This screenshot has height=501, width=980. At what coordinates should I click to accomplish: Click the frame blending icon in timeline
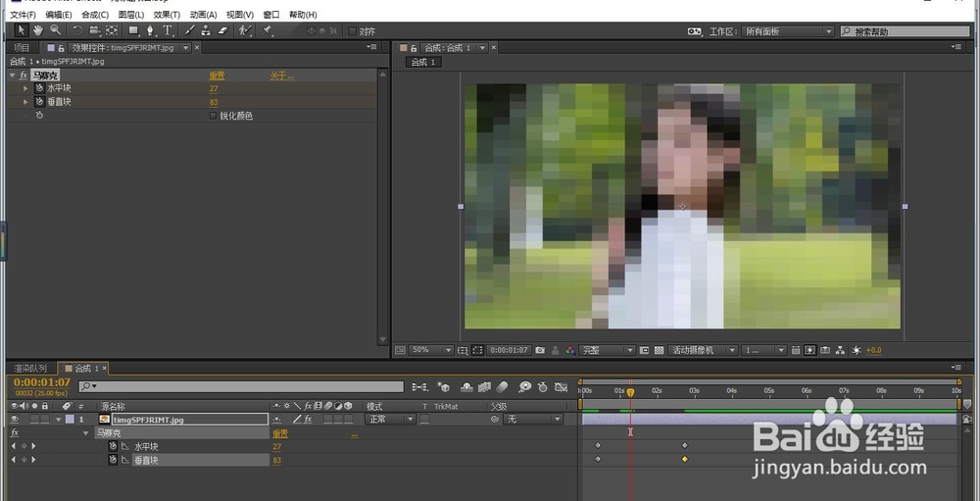click(x=484, y=388)
